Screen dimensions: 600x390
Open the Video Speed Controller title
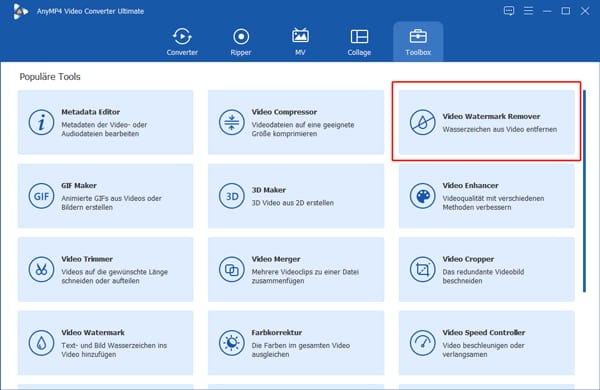pos(484,333)
